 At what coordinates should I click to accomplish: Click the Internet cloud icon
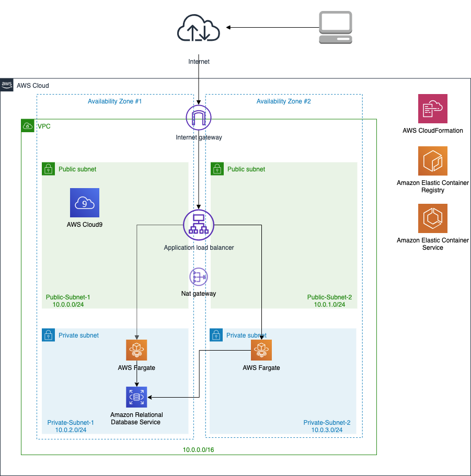(x=199, y=28)
